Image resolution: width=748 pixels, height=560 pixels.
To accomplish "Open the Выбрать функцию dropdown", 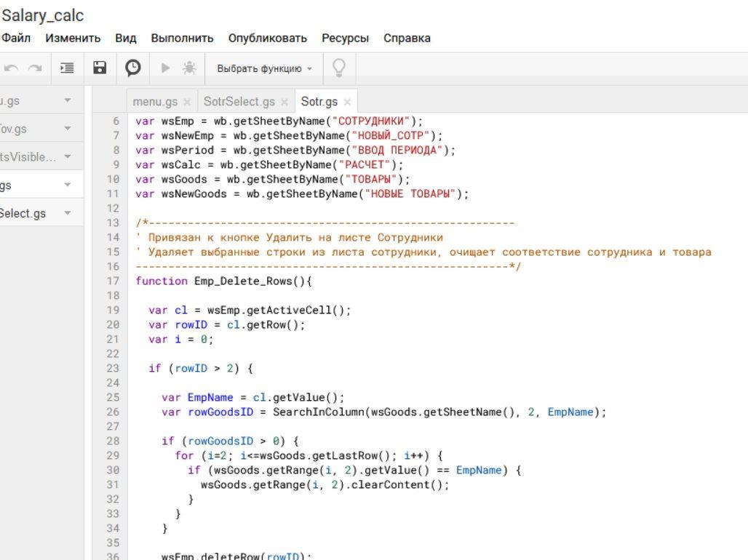I will (264, 68).
